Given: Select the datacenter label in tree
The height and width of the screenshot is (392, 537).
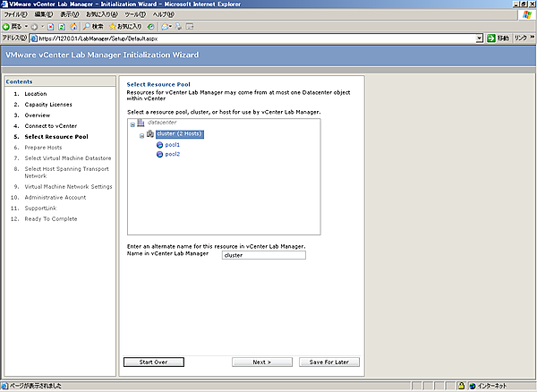Looking at the screenshot, I should 162,123.
